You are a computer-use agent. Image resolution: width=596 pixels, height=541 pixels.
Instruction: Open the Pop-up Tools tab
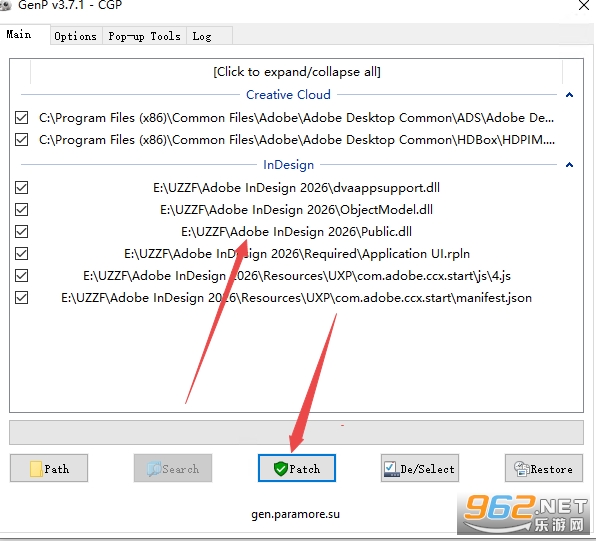click(x=144, y=36)
